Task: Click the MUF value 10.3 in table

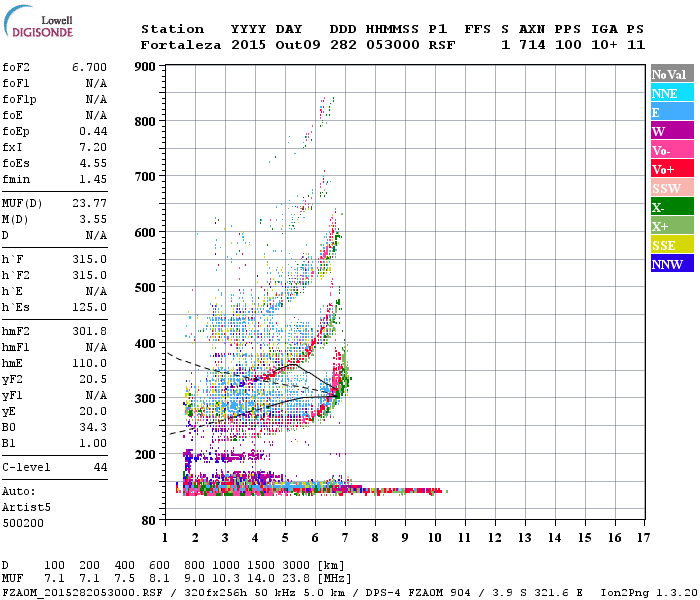Action: click(x=226, y=579)
